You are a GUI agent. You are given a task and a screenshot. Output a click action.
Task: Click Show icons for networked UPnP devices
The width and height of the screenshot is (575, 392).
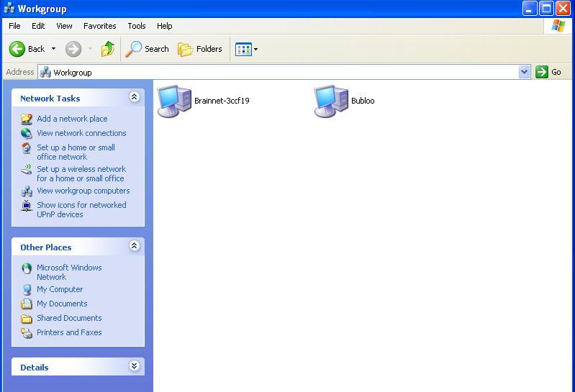coord(81,209)
